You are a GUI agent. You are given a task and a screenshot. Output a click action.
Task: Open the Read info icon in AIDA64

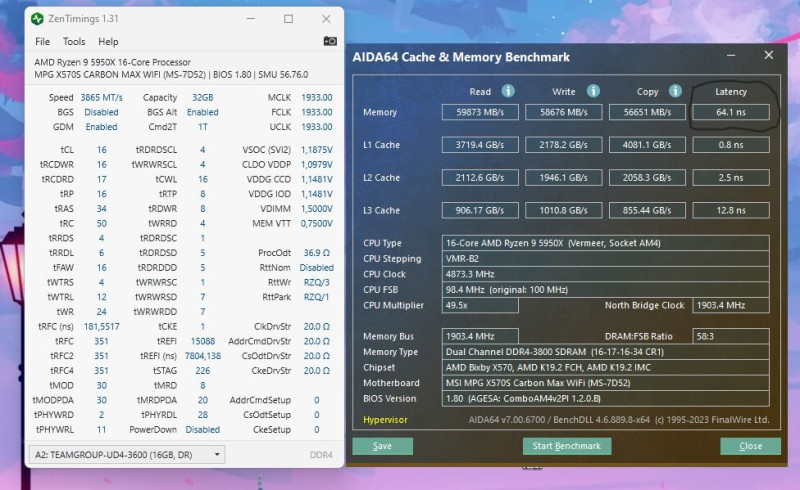tap(508, 91)
